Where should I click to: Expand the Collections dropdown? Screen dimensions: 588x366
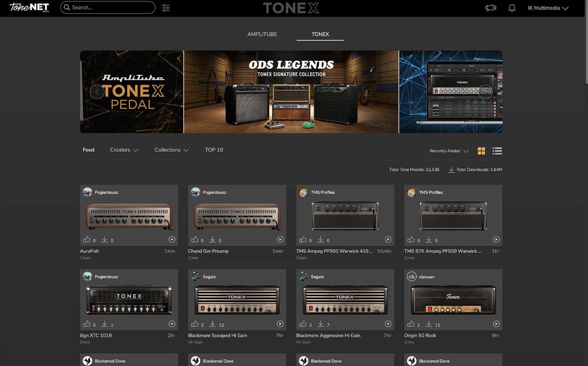(x=171, y=150)
